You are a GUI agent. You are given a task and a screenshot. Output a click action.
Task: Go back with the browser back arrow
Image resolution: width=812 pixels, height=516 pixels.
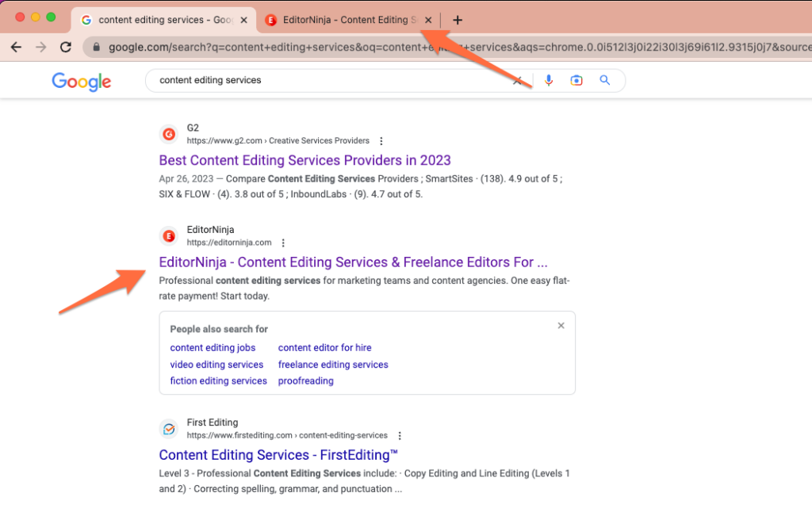(16, 47)
